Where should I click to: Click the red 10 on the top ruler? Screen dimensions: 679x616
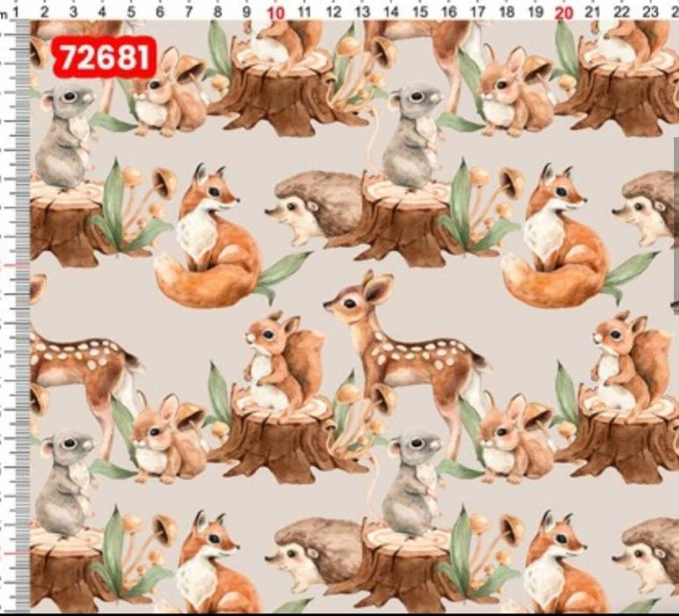pos(276,13)
